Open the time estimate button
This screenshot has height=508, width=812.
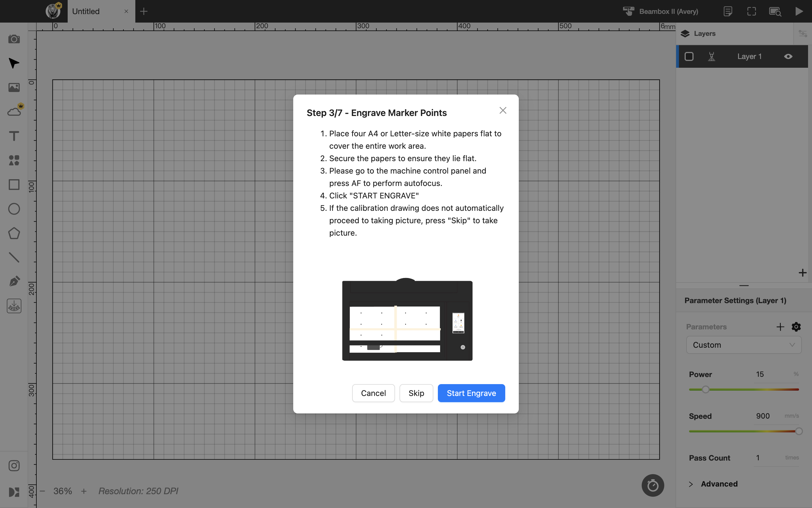pyautogui.click(x=653, y=485)
